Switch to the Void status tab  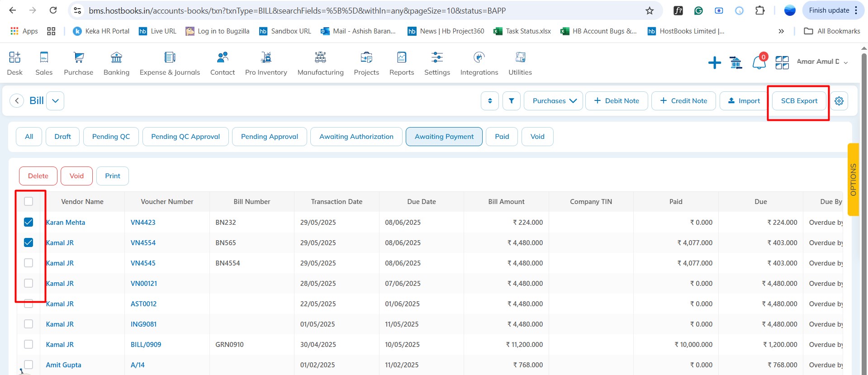pyautogui.click(x=537, y=137)
